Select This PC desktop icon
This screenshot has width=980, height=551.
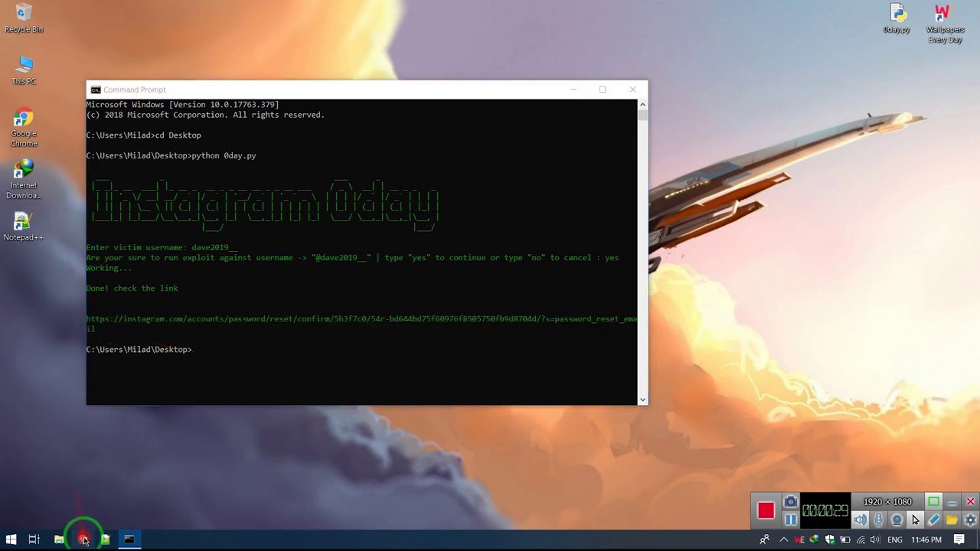[x=24, y=70]
